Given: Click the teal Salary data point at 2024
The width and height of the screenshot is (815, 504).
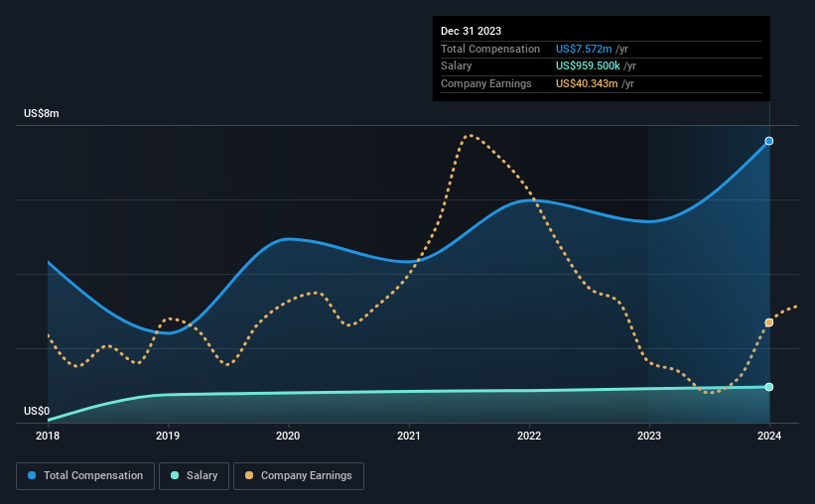Looking at the screenshot, I should 768,387.
